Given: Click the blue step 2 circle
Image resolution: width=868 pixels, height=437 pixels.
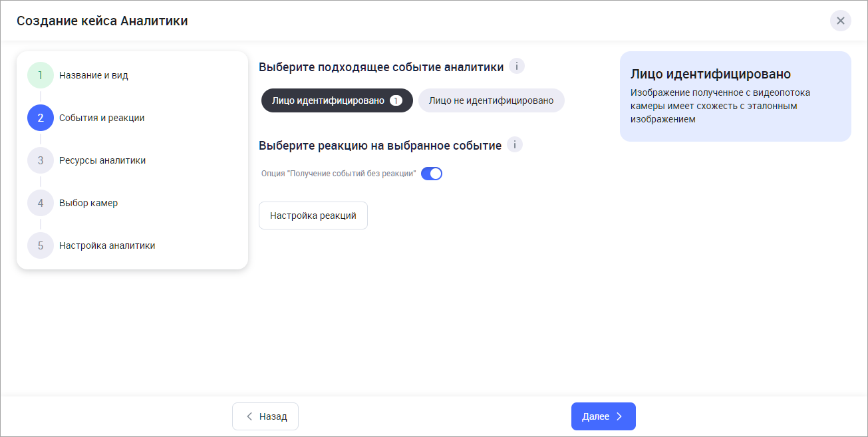Looking at the screenshot, I should click(x=41, y=118).
